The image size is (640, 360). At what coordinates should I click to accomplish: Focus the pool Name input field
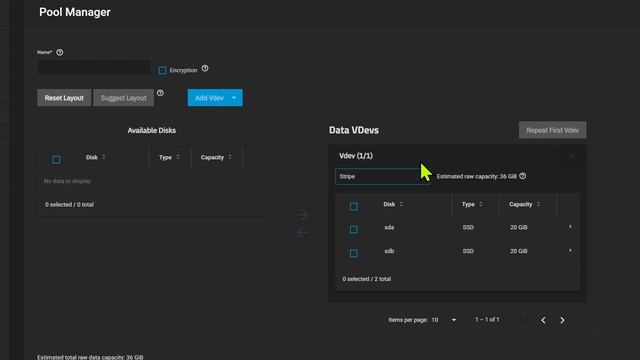pos(94,67)
